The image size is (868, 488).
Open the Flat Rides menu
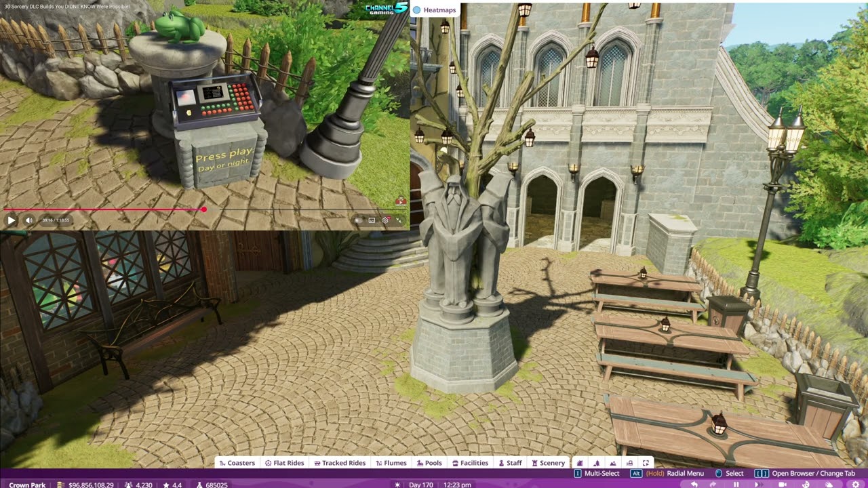pos(285,463)
